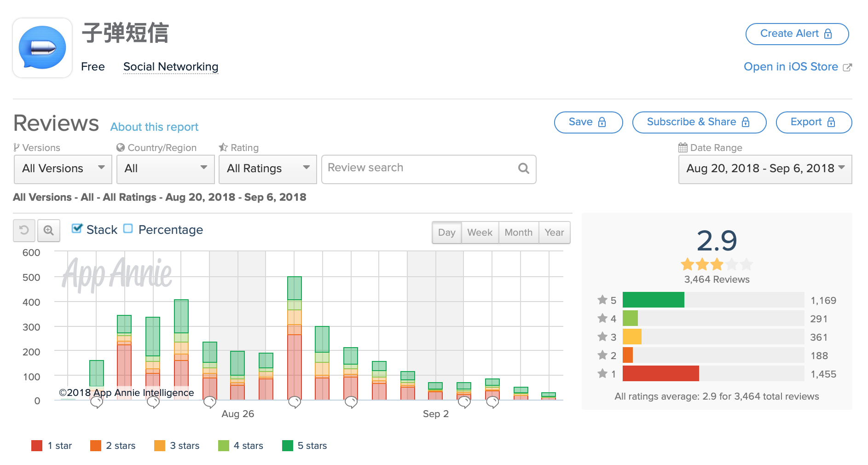868x465 pixels.
Task: Click the 1,455 one-star count
Action: [x=823, y=374]
